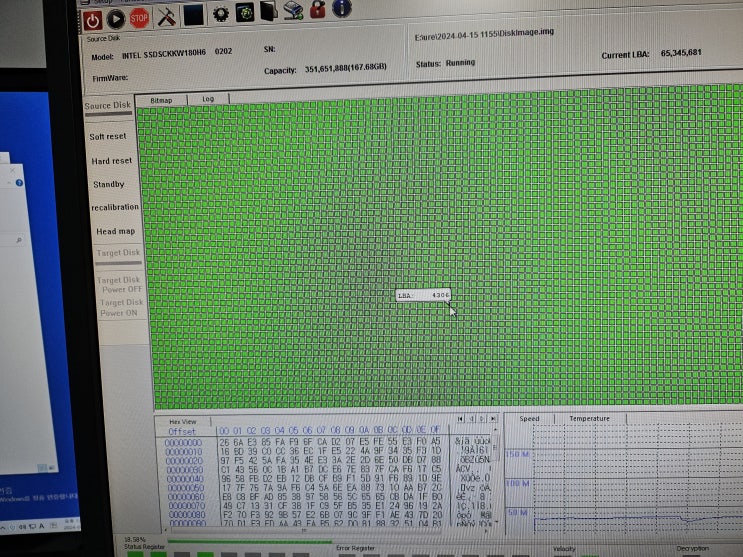The height and width of the screenshot is (557, 743).
Task: Click the dark blue square toolbar icon
Action: tap(193, 15)
